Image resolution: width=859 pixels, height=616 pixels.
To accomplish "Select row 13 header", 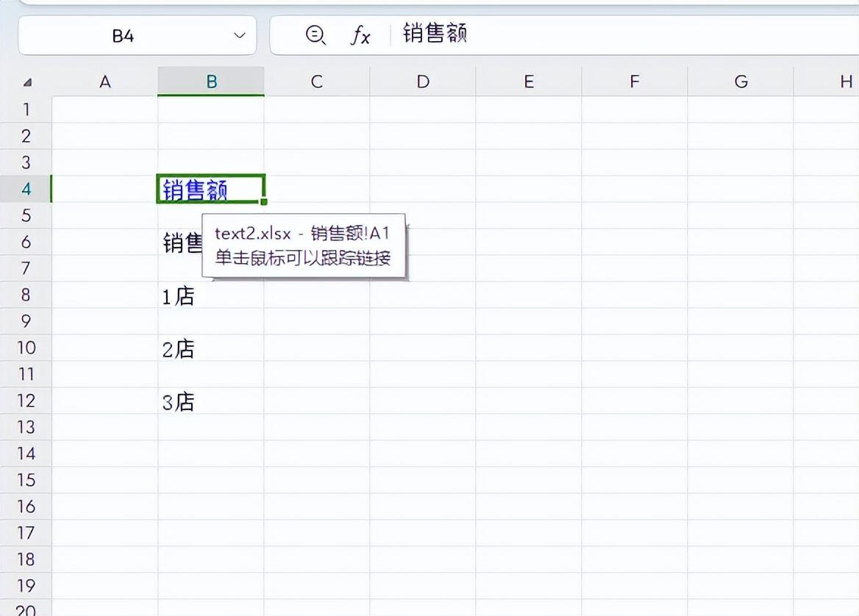I will 26,427.
